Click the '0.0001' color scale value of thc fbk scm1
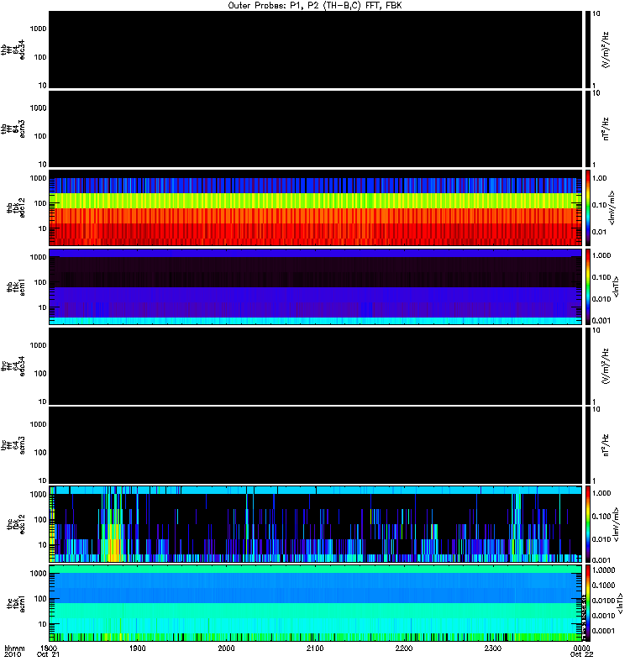This screenshot has height=672, width=630. tap(603, 631)
